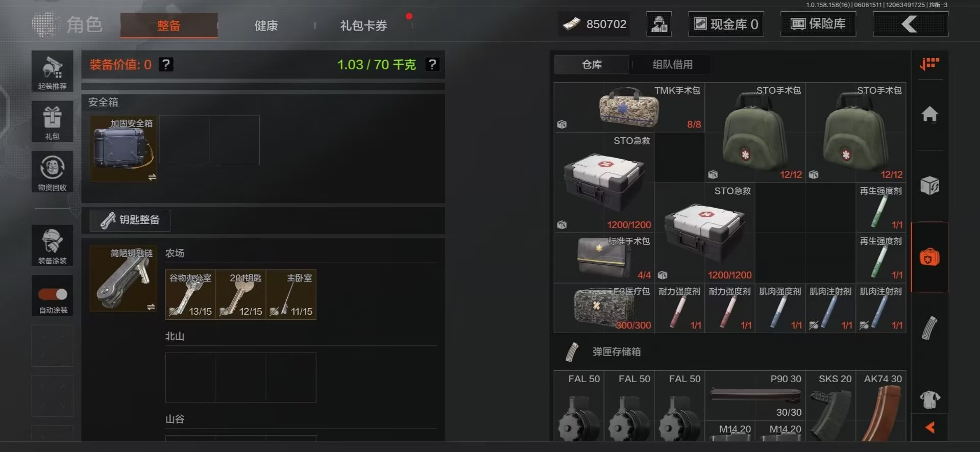Viewport: 980px width, 452px height.
Task: Toggle the 自动涂装 auto-skin switch
Action: 53,294
